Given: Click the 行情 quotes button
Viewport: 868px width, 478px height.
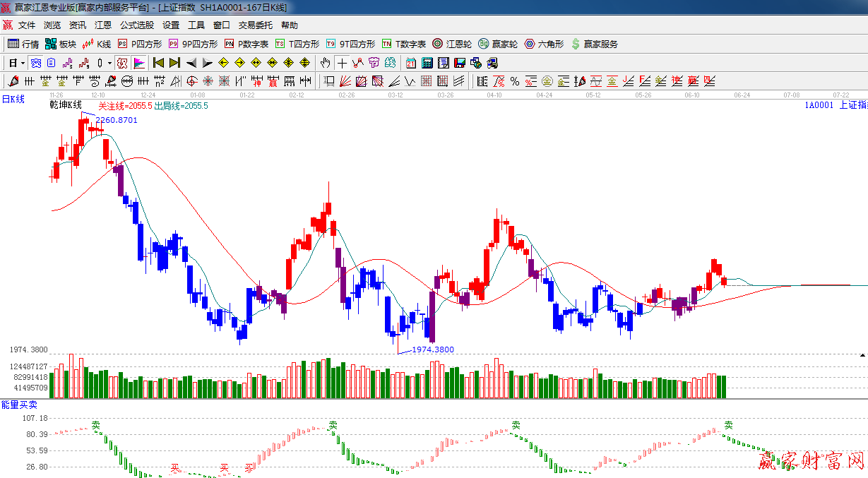Looking at the screenshot, I should (x=23, y=44).
